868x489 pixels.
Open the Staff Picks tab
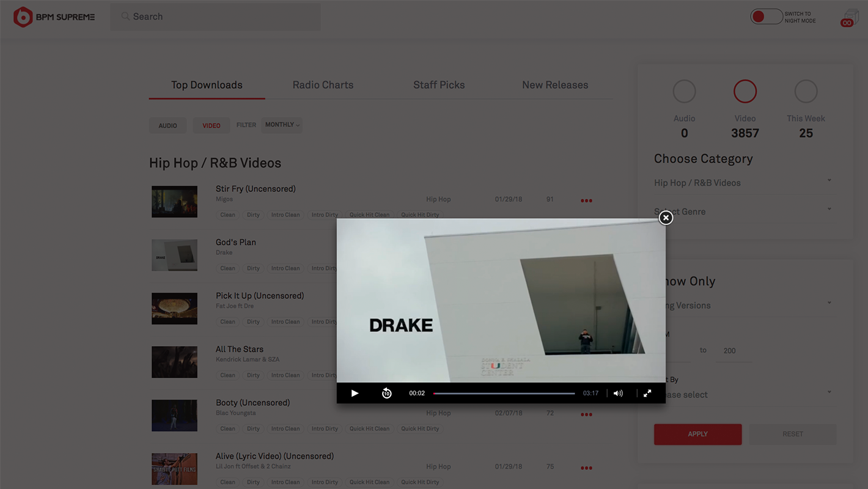click(439, 85)
